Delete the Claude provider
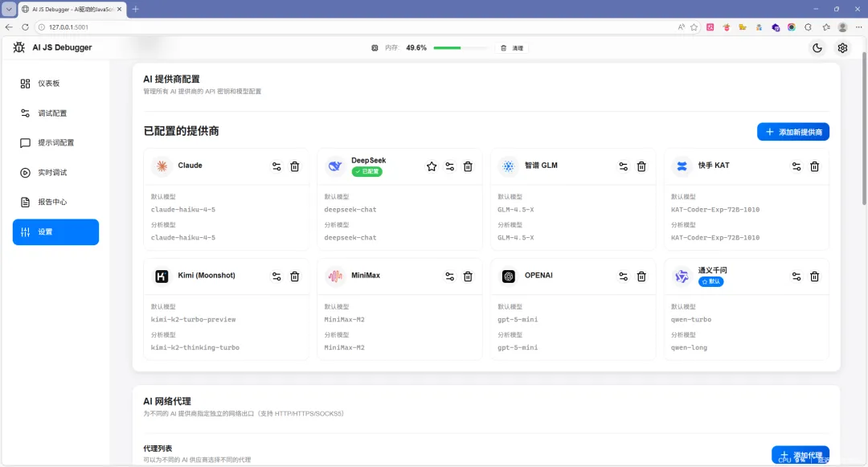 (x=294, y=166)
